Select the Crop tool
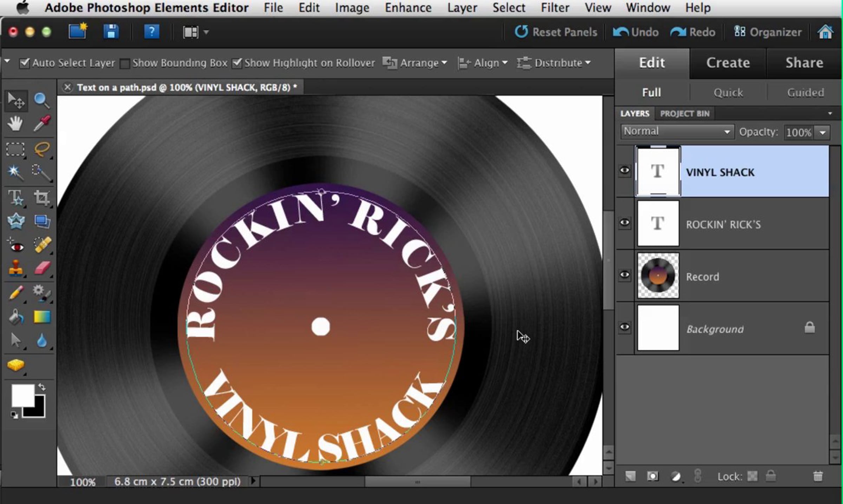Image resolution: width=843 pixels, height=504 pixels. point(42,198)
